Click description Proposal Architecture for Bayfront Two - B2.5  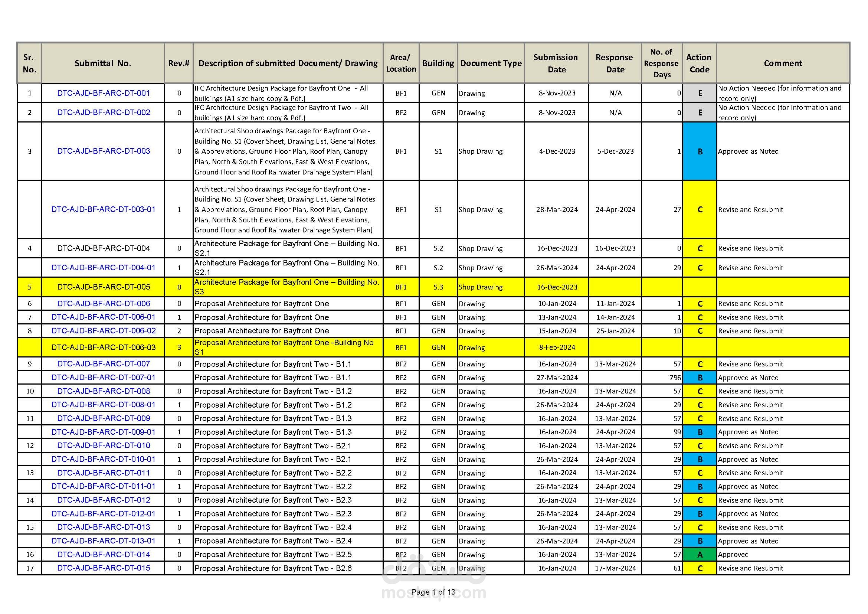[x=273, y=555]
